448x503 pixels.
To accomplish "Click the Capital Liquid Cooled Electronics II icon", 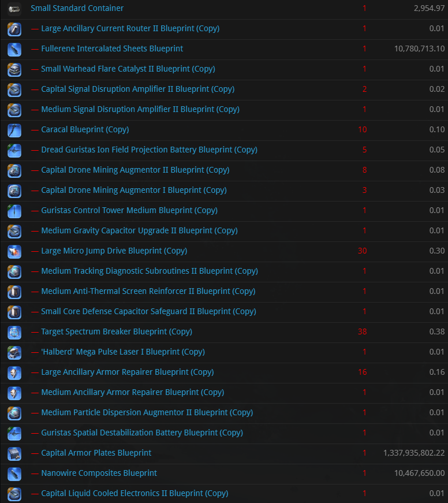I will pyautogui.click(x=14, y=494).
